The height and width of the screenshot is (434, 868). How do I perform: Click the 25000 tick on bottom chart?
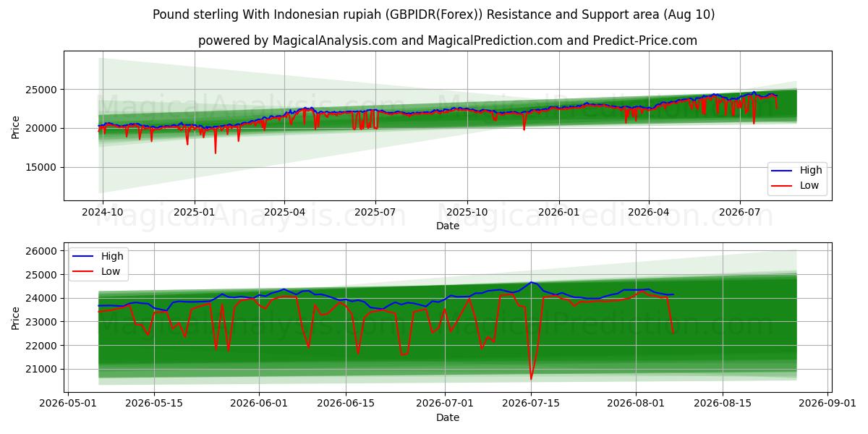pos(43,275)
